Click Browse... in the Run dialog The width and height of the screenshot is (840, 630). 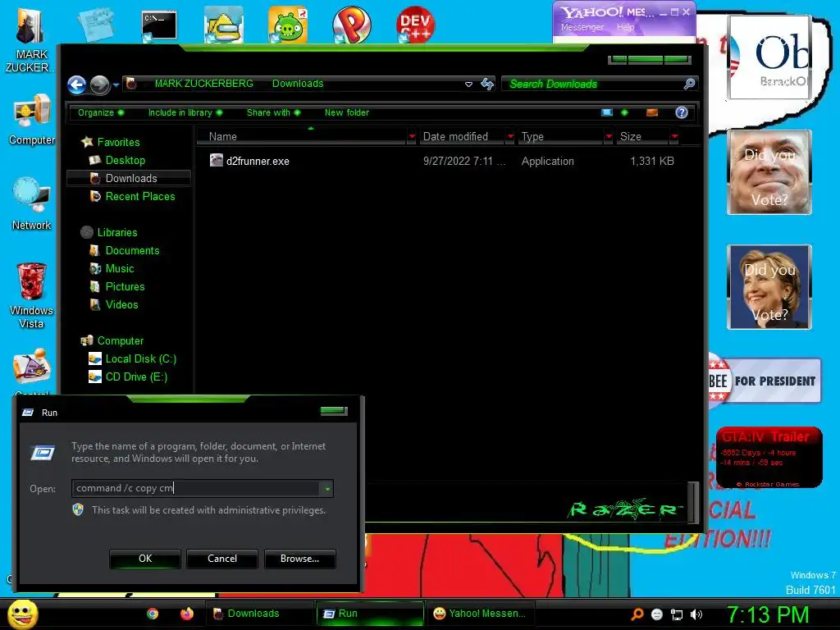299,558
